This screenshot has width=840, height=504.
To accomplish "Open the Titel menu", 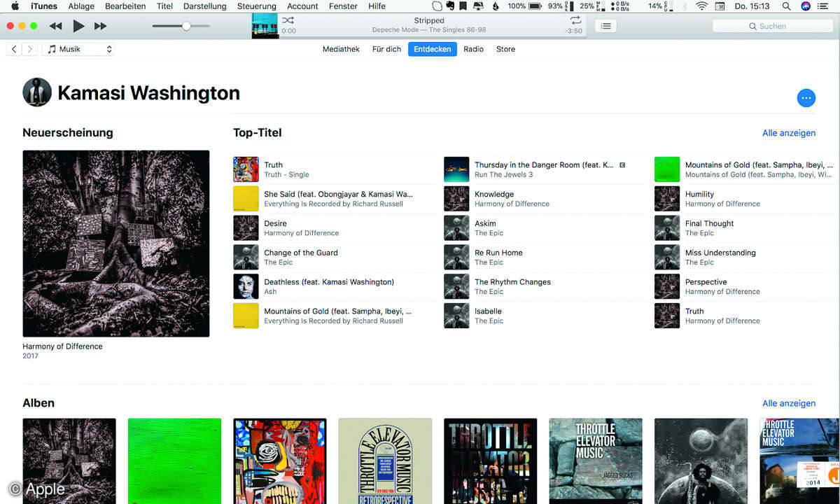I will coord(164,6).
